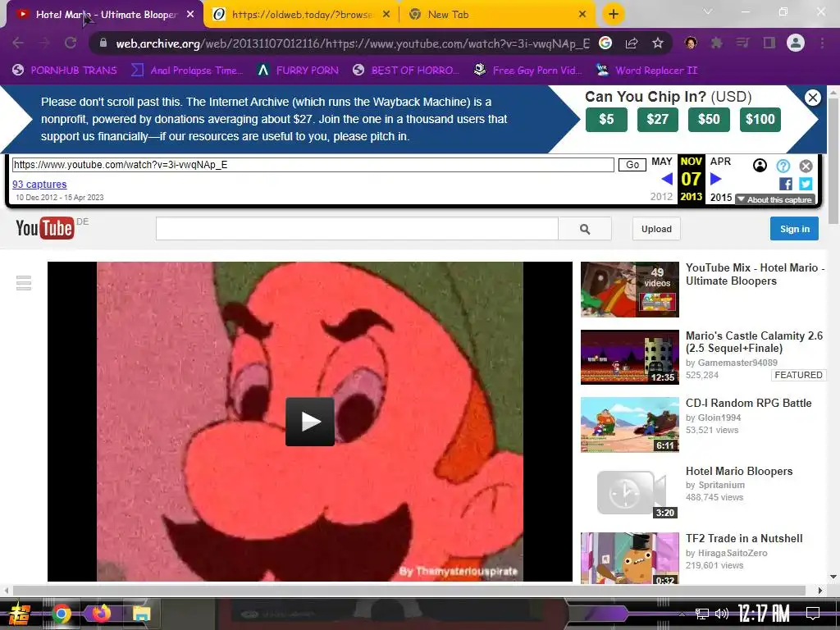The width and height of the screenshot is (840, 630).
Task: Click the Wayback URL input field
Action: 313,164
